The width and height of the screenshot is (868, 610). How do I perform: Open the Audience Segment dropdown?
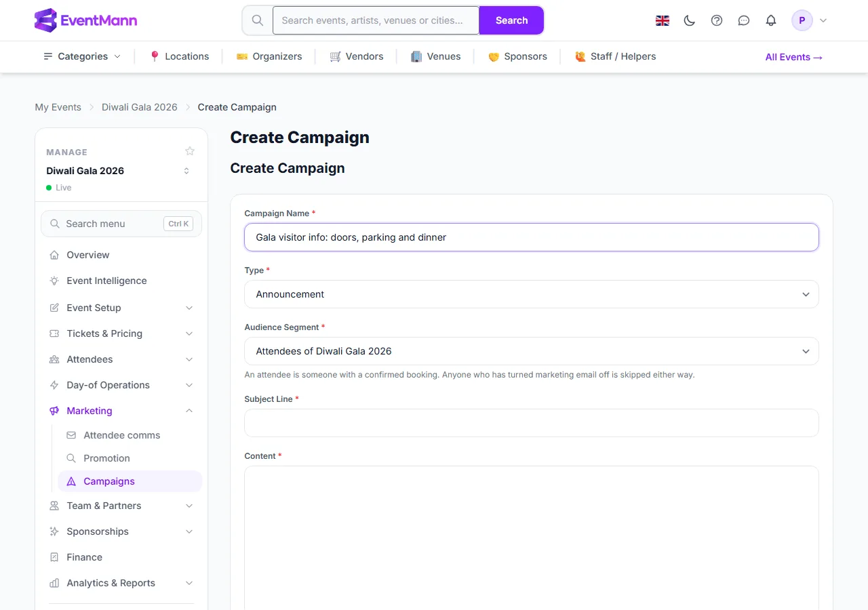click(532, 351)
